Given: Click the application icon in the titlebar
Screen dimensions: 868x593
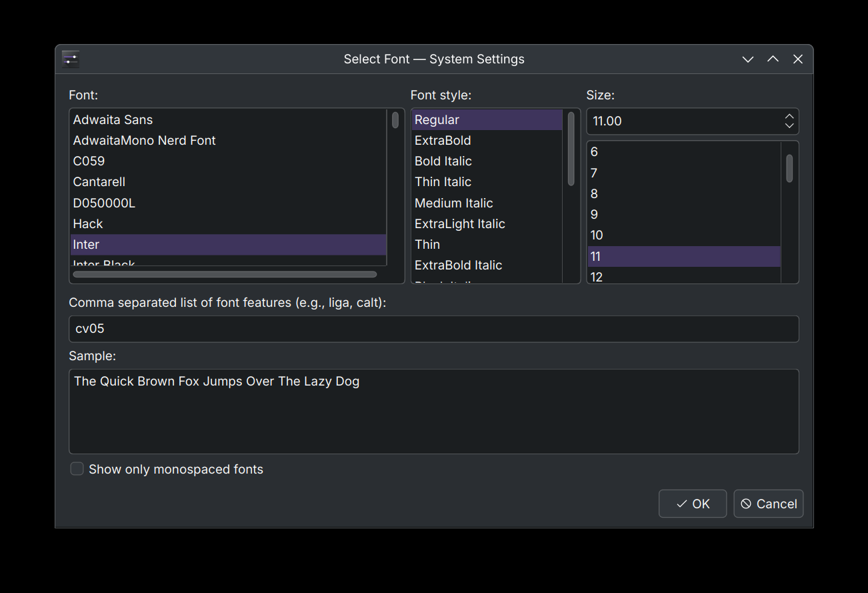Looking at the screenshot, I should point(70,59).
